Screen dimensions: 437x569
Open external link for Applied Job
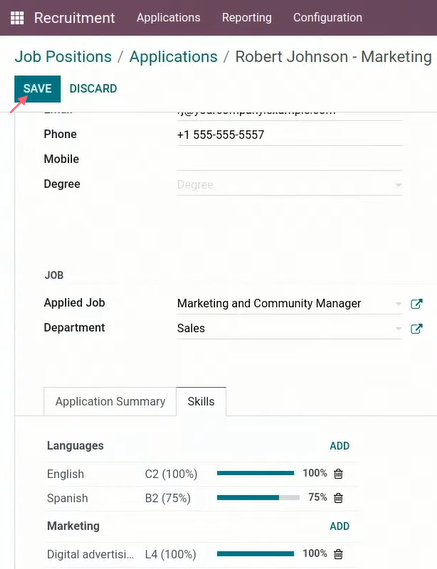click(x=416, y=303)
